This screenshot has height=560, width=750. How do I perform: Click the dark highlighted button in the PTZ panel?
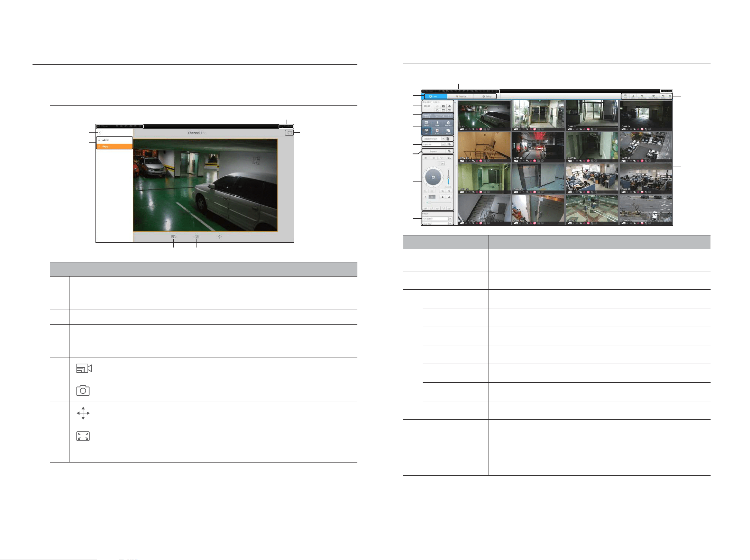click(432, 197)
